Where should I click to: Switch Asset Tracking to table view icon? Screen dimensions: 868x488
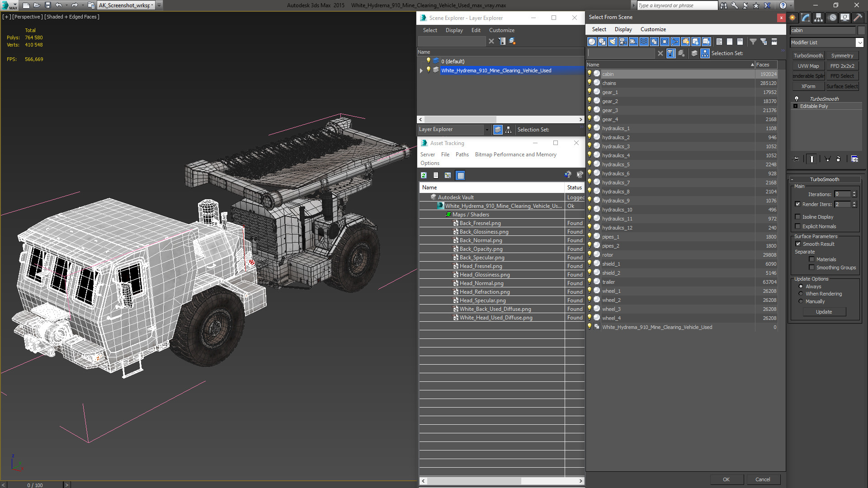(x=460, y=175)
